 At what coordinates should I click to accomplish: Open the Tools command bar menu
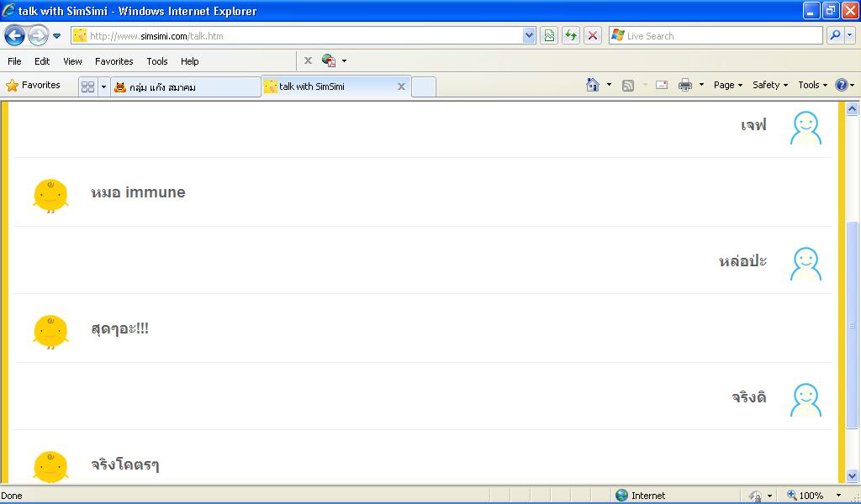813,85
